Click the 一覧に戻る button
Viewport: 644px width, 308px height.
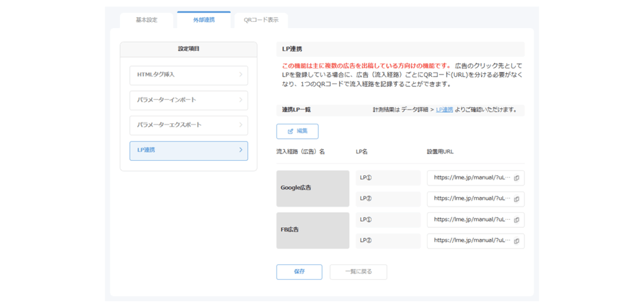pos(358,272)
